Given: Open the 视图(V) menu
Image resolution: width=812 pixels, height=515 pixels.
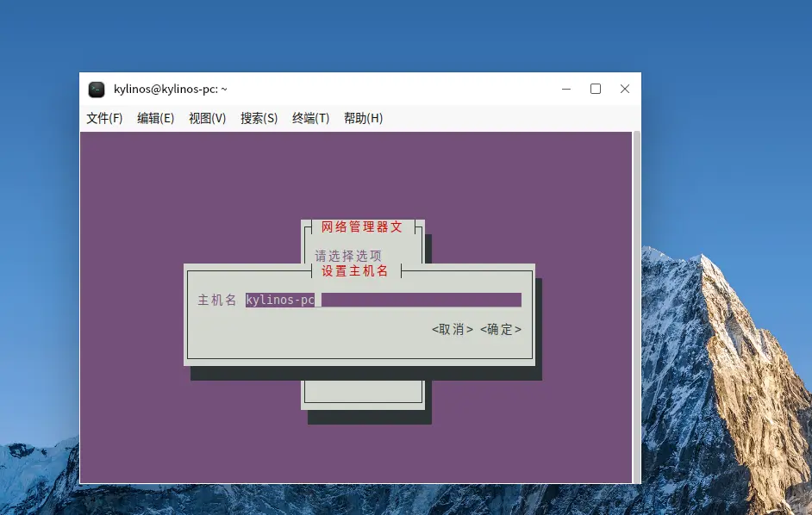Looking at the screenshot, I should coord(207,119).
